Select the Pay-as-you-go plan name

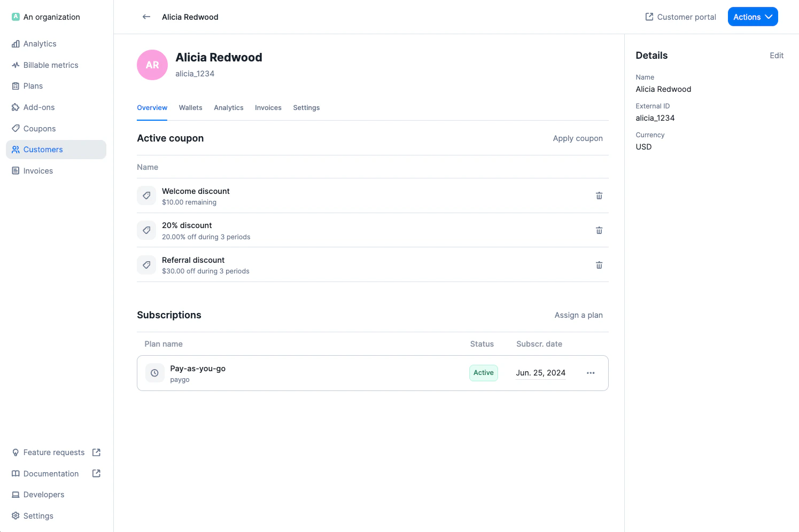tap(198, 369)
